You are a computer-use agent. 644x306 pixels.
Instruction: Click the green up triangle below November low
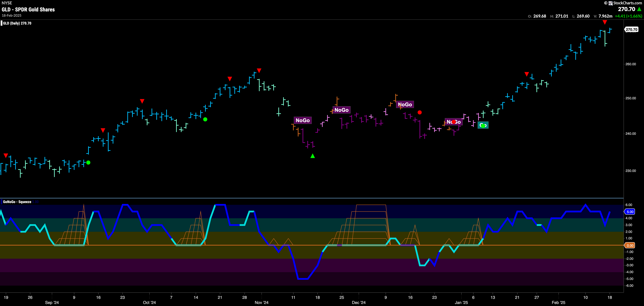[x=312, y=156]
